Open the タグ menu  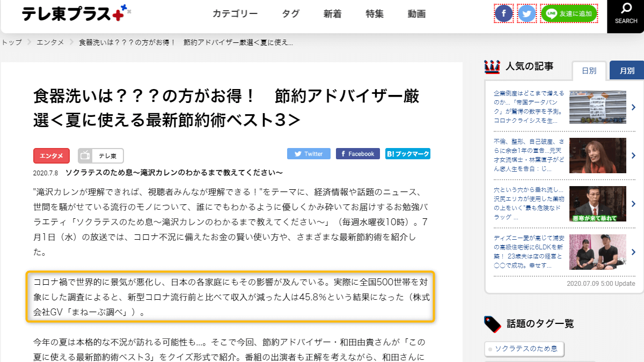(291, 14)
